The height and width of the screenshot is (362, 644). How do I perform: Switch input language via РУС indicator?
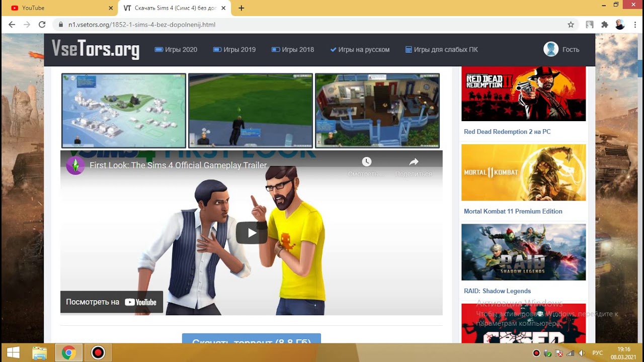click(598, 353)
